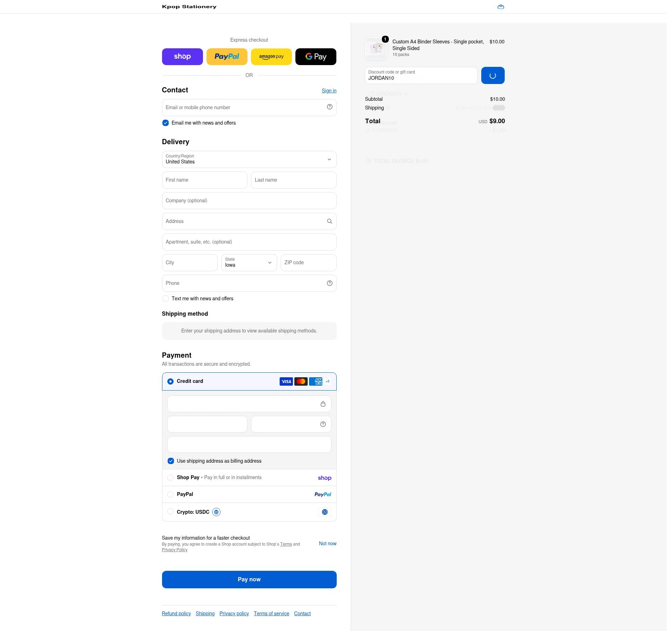Click the security code help icon

[x=323, y=424]
